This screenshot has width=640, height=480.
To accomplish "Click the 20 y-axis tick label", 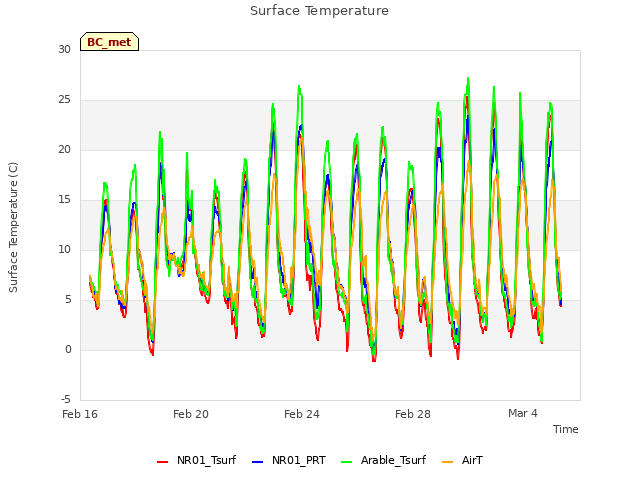I will point(64,149).
